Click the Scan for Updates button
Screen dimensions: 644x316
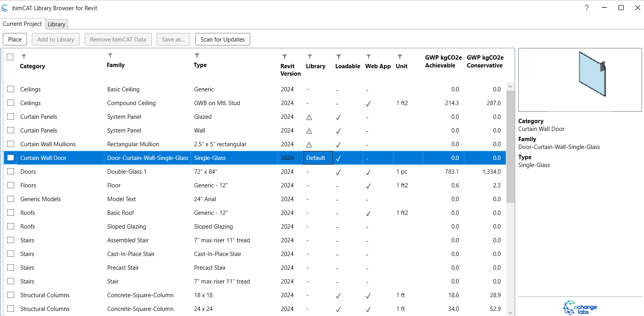222,40
